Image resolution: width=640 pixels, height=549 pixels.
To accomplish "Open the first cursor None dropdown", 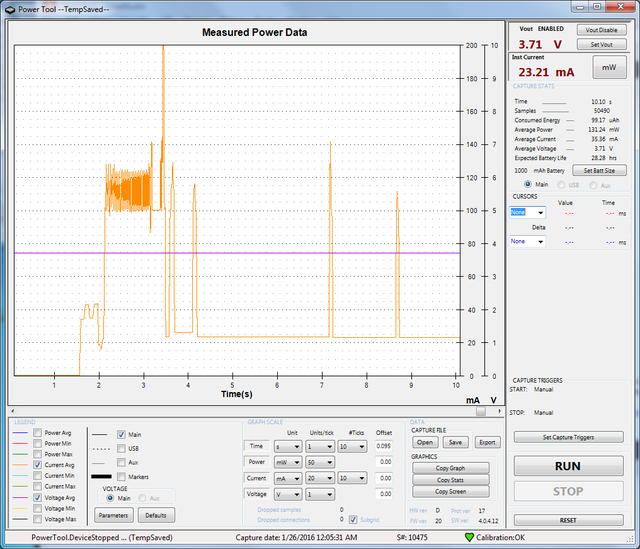I will click(x=527, y=212).
